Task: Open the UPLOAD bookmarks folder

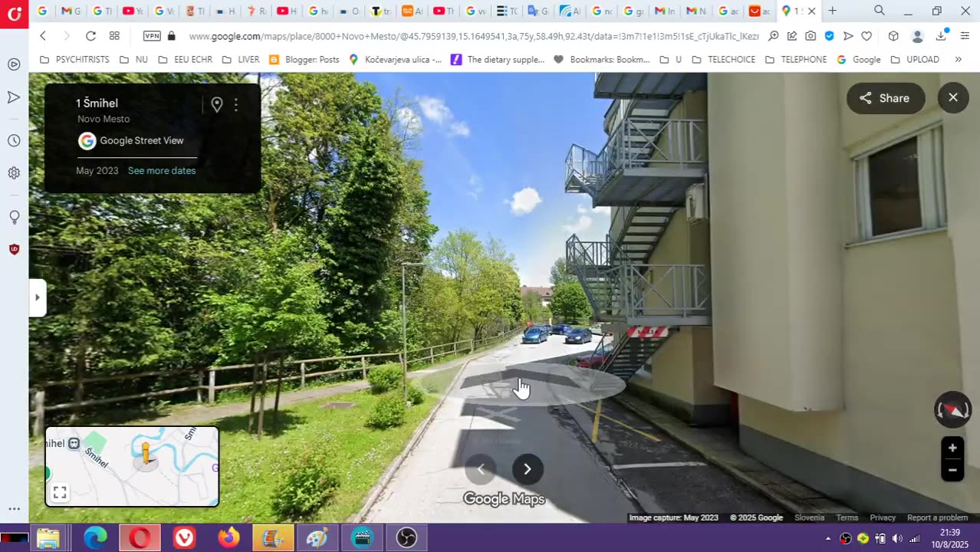Action: tap(914, 59)
